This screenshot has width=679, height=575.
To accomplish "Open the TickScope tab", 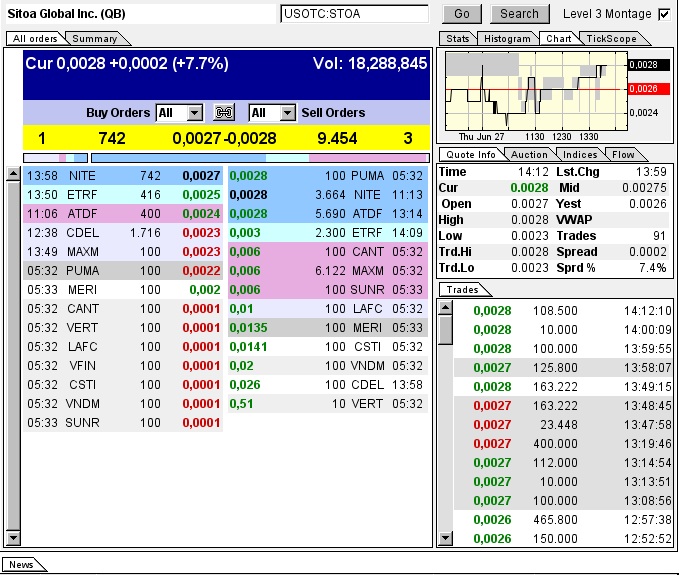I will click(611, 39).
